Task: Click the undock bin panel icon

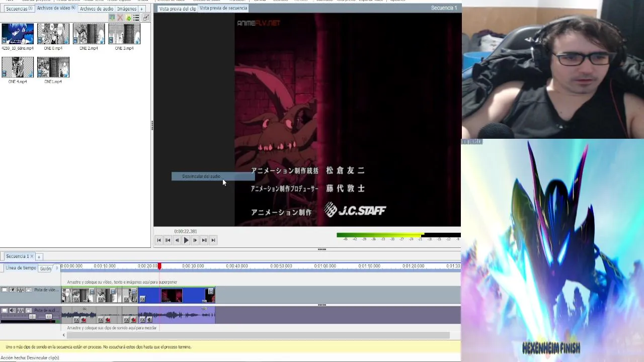Action: 146,18
